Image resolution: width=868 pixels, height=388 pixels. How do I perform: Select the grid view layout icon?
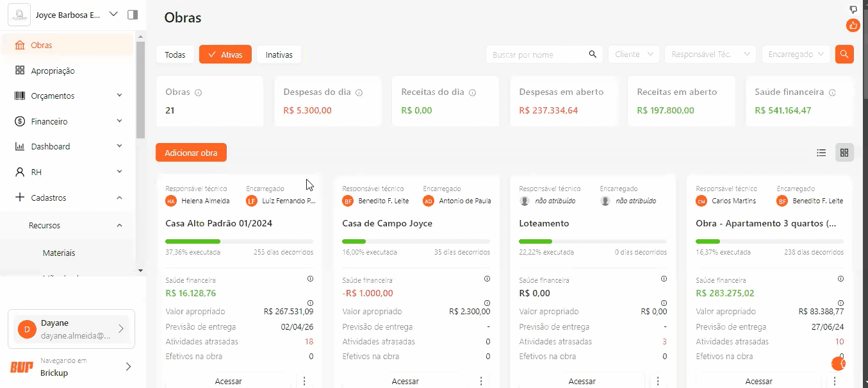[844, 153]
